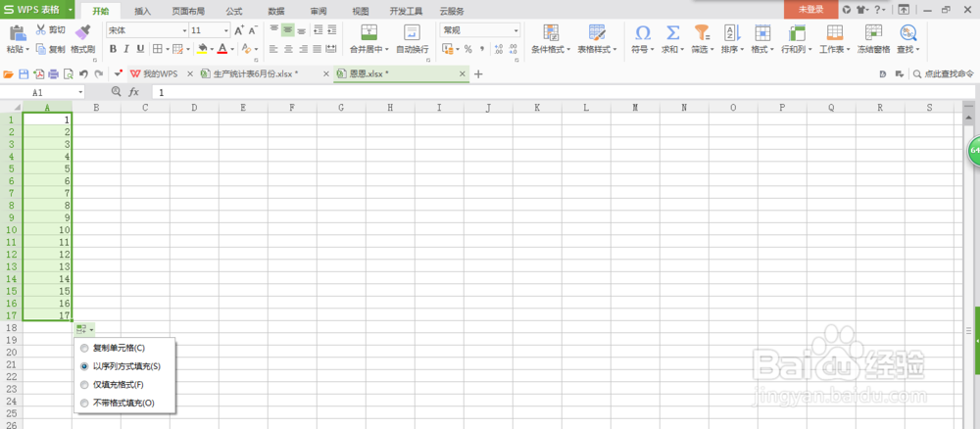Toggle Italic formatting
The width and height of the screenshot is (980, 429).
(x=126, y=49)
